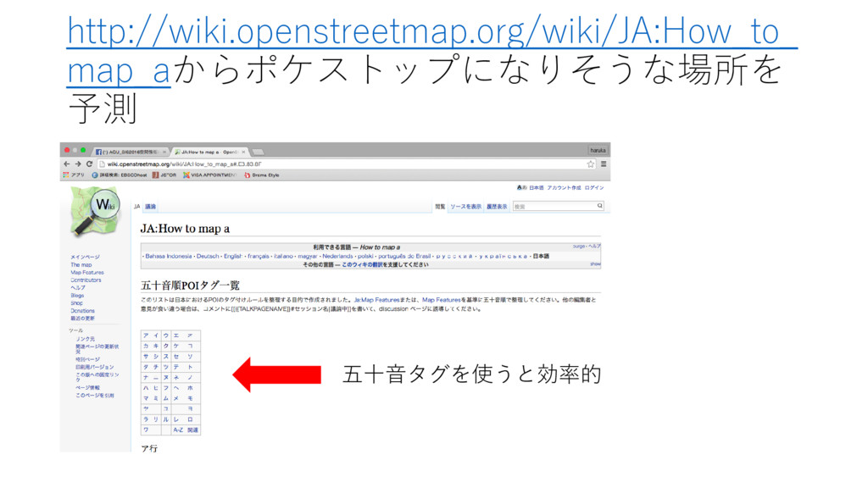Open the français translation

tap(258, 256)
